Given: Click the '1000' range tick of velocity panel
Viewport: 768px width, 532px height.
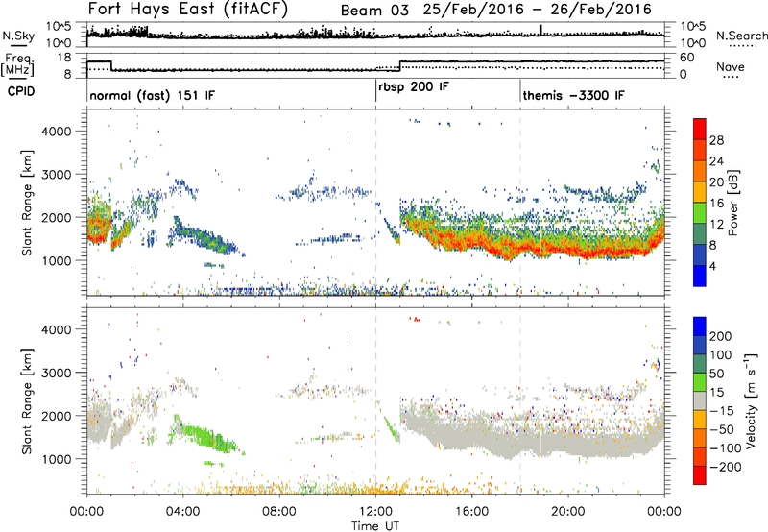Looking at the screenshot, I should pos(57,459).
